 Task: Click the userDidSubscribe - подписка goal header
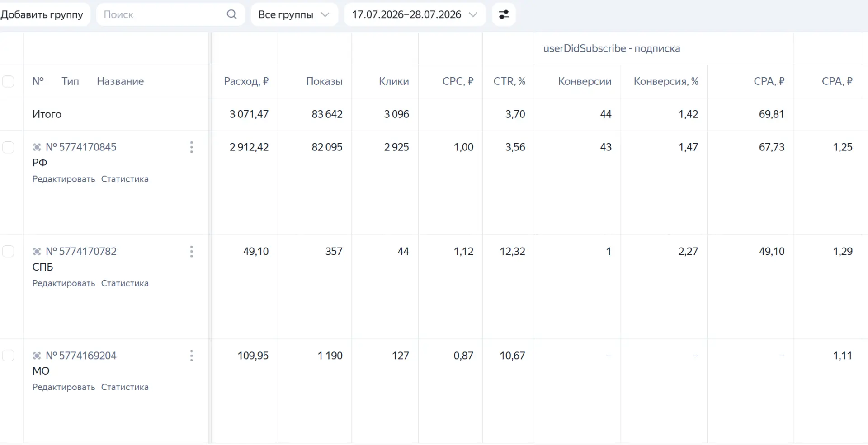pos(611,48)
